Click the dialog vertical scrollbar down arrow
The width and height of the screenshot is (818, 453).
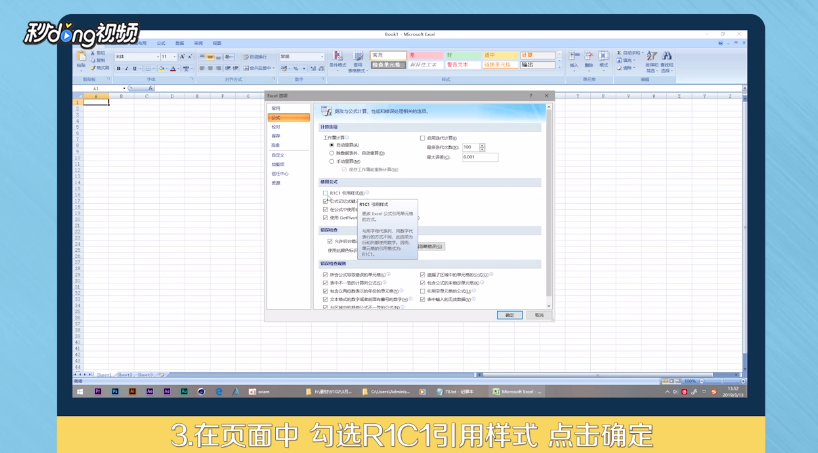click(x=548, y=306)
